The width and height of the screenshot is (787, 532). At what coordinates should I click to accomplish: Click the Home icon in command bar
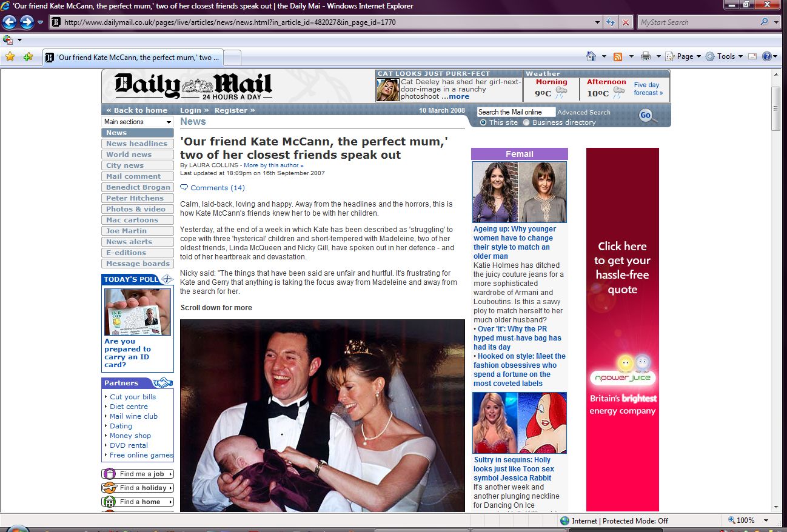point(591,56)
